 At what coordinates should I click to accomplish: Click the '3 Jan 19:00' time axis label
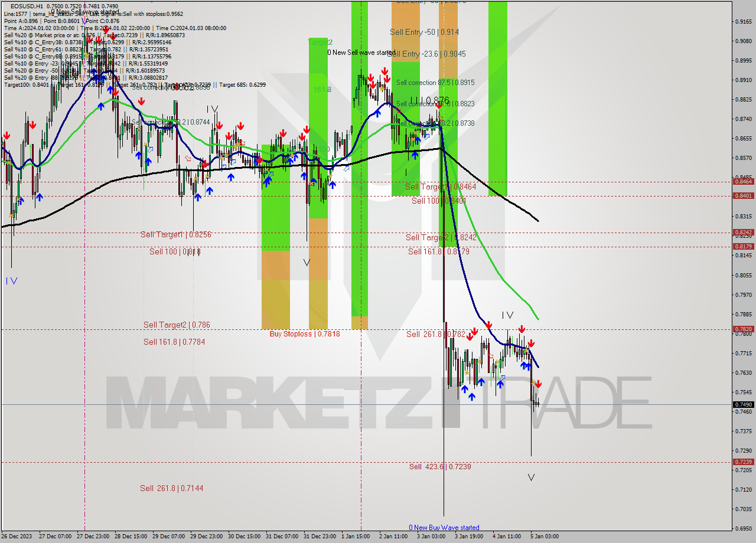(470, 537)
